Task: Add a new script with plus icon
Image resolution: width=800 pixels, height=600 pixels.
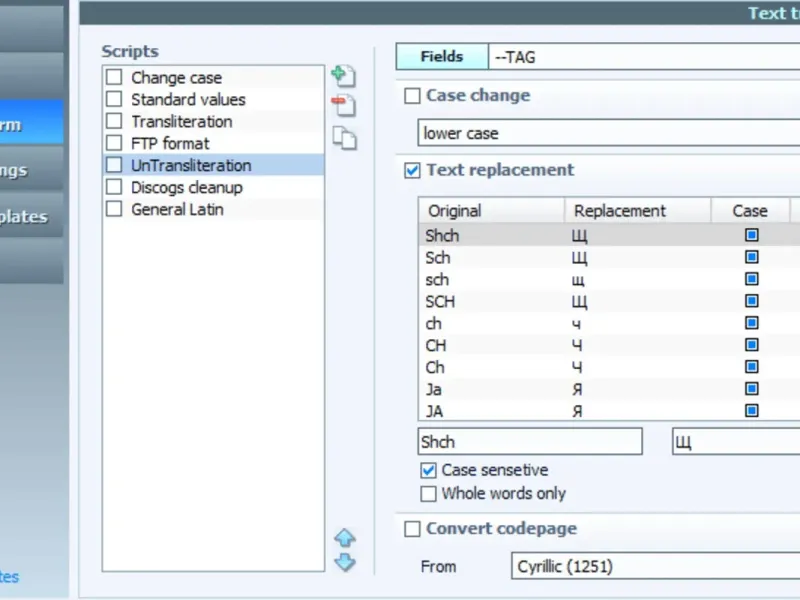Action: point(344,75)
